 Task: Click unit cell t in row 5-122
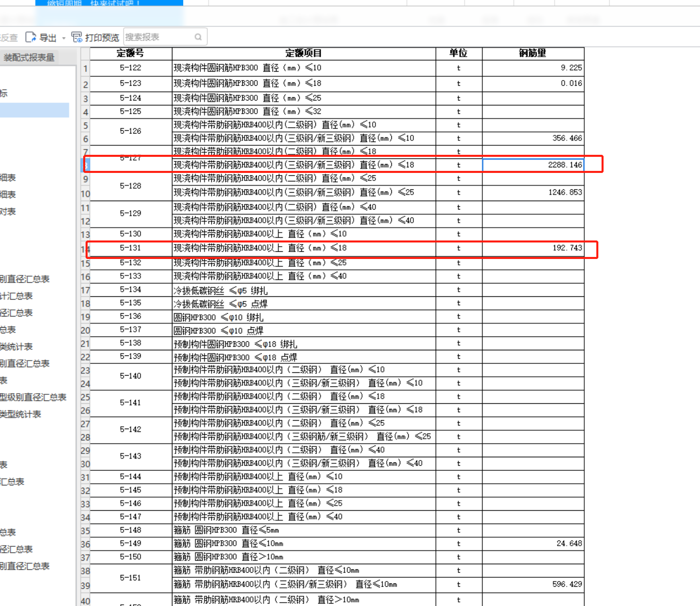coord(458,68)
